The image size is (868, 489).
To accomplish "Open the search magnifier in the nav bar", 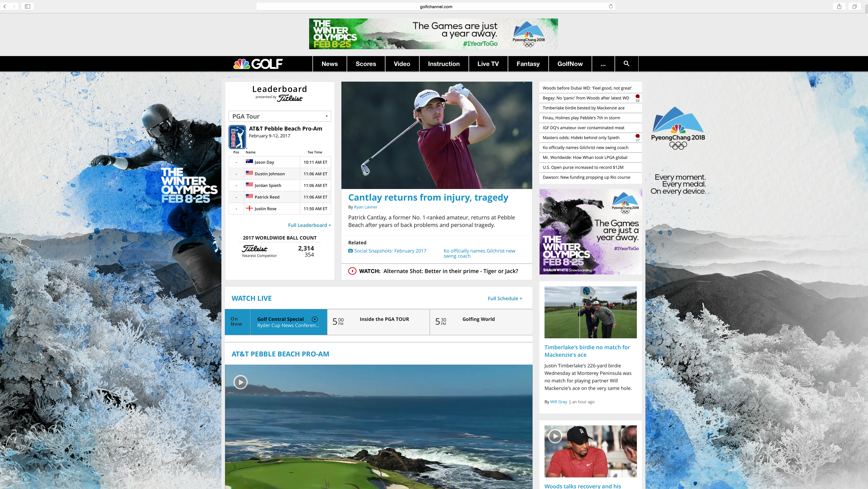I will point(626,64).
